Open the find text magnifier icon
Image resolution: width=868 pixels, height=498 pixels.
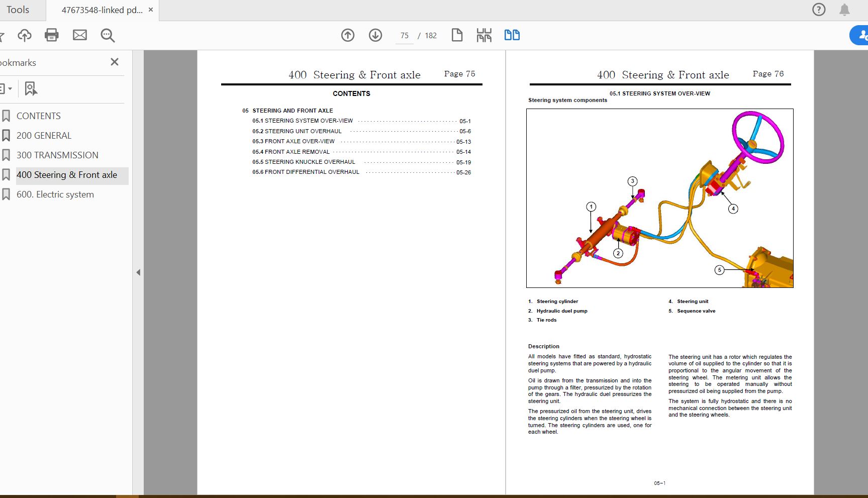point(108,35)
